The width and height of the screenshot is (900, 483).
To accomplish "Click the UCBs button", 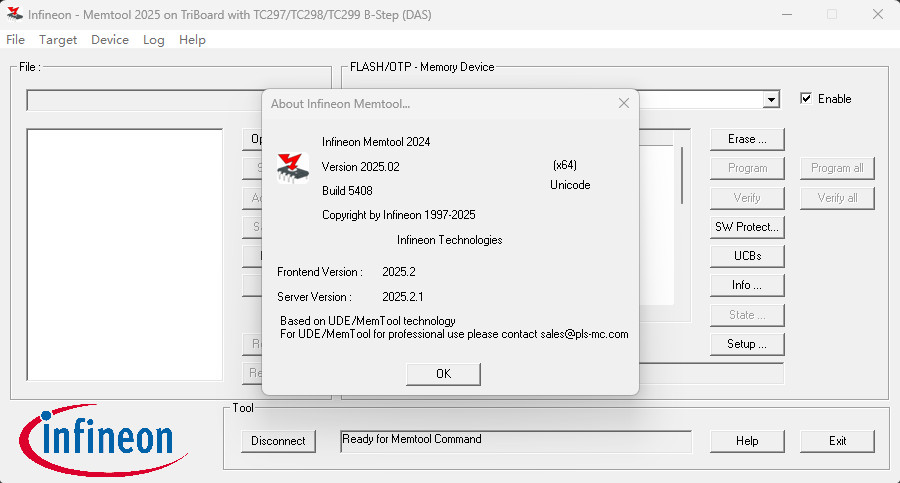I will (x=747, y=256).
